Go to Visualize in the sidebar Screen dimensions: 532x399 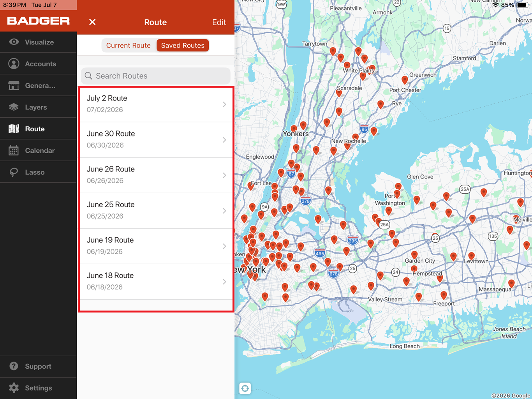coord(39,42)
